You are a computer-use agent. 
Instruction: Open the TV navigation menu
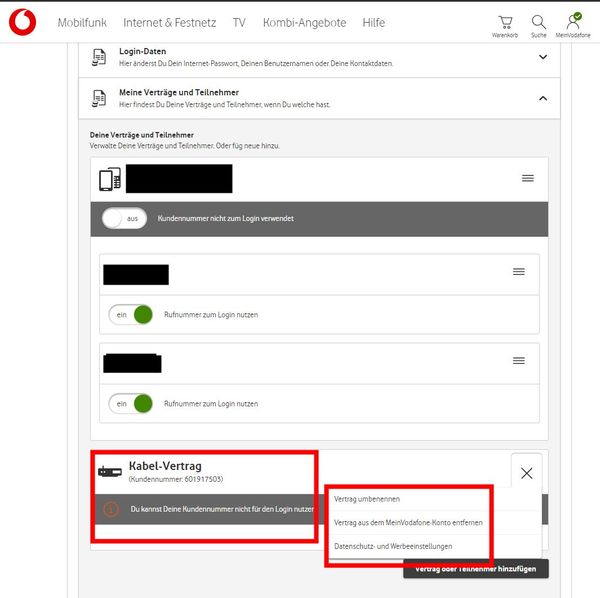[239, 23]
